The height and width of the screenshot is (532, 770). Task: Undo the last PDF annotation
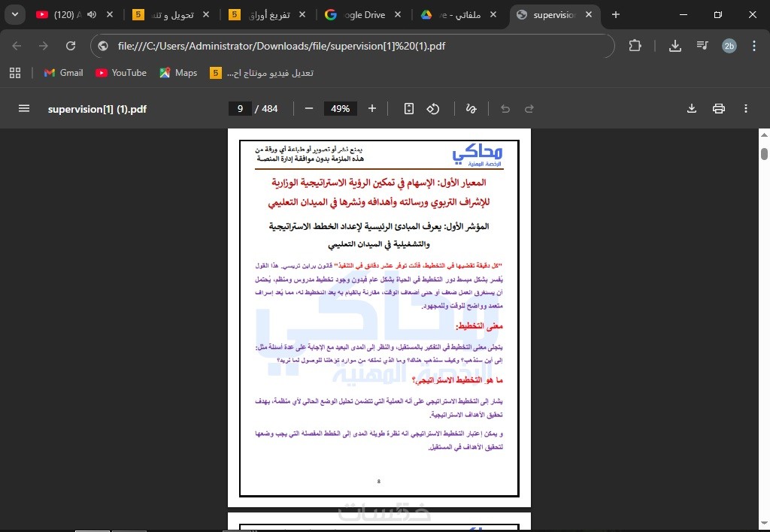505,108
